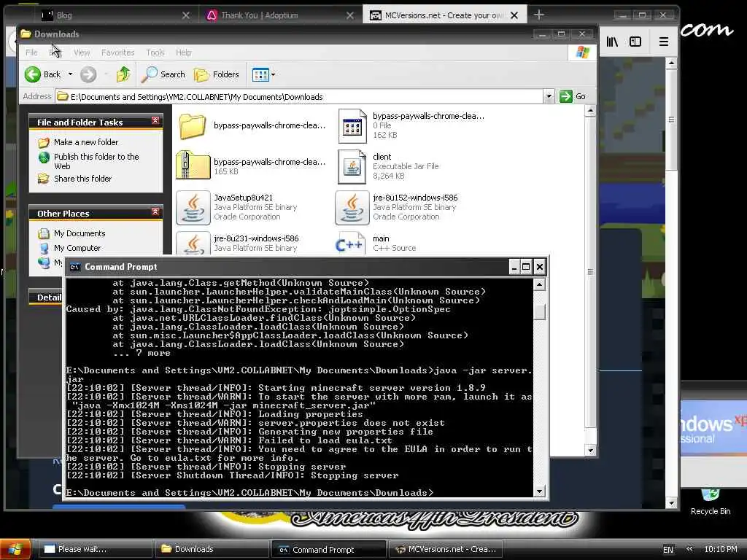The height and width of the screenshot is (560, 747).
Task: Click Command Prompt scroll up arrow
Action: (x=539, y=285)
